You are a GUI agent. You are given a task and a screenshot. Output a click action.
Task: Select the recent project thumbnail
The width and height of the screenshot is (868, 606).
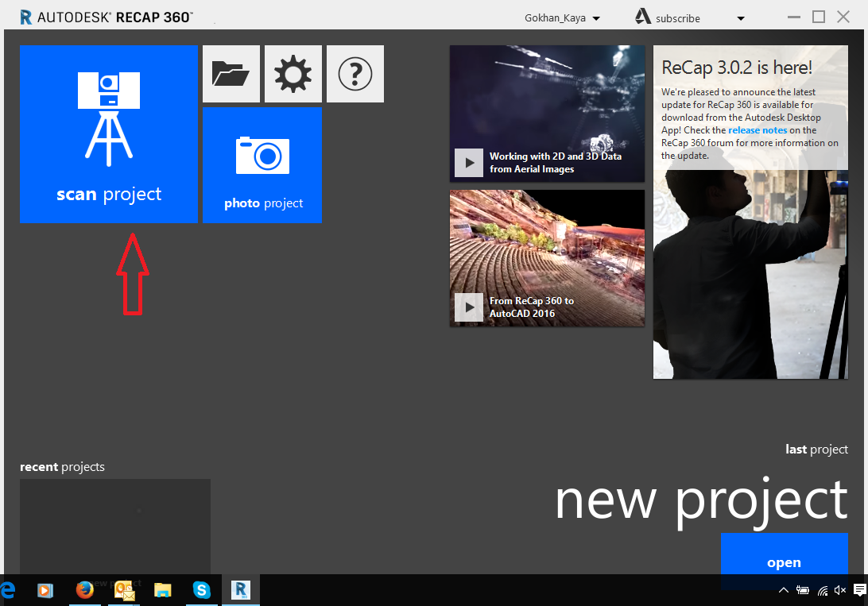tap(115, 527)
